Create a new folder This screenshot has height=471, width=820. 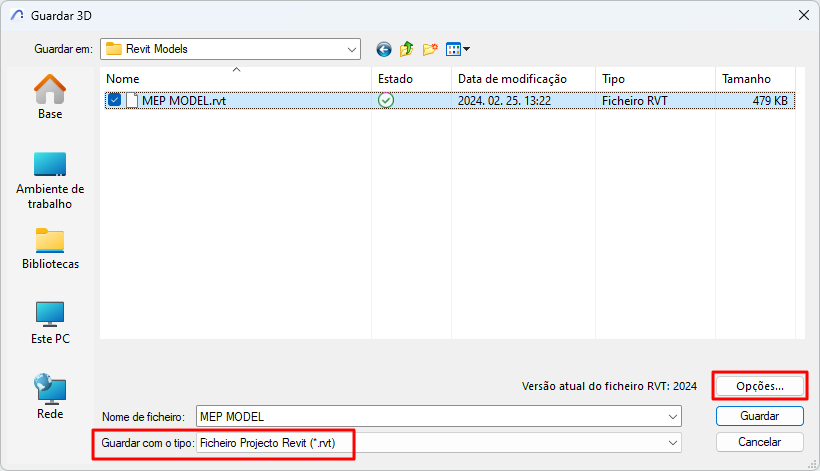(x=430, y=49)
